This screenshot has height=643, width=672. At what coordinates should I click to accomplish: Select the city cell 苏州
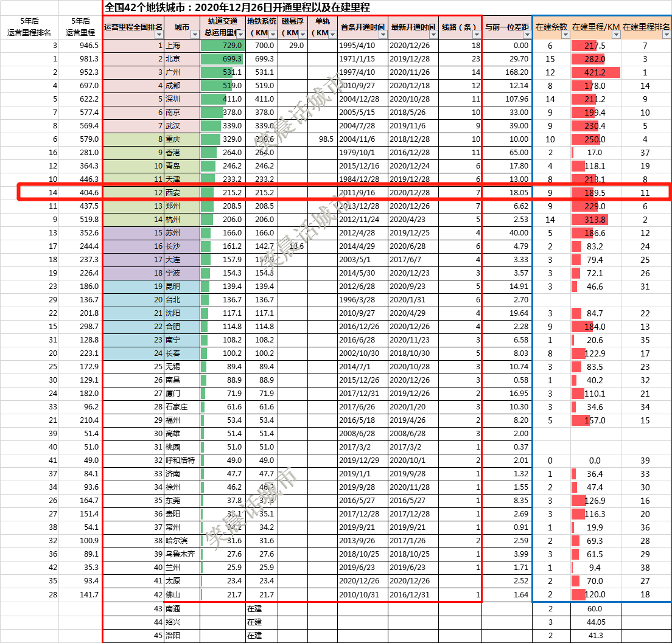pyautogui.click(x=182, y=233)
